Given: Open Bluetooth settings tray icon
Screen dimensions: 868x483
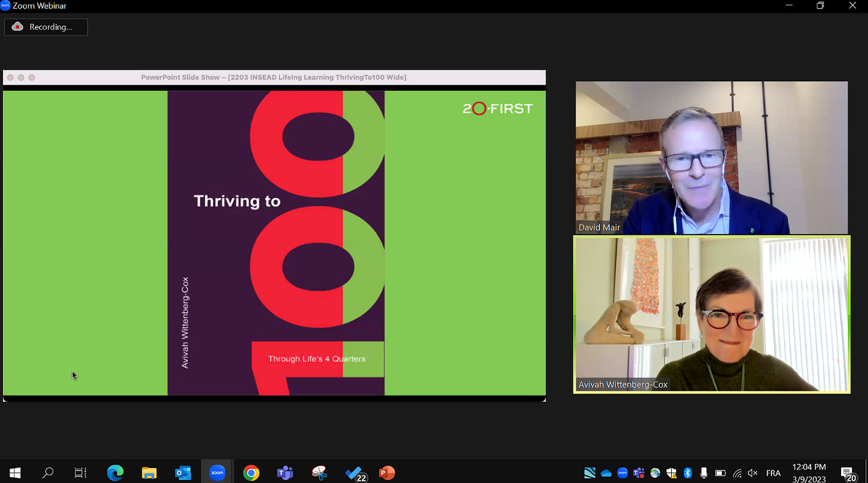Looking at the screenshot, I should (687, 473).
